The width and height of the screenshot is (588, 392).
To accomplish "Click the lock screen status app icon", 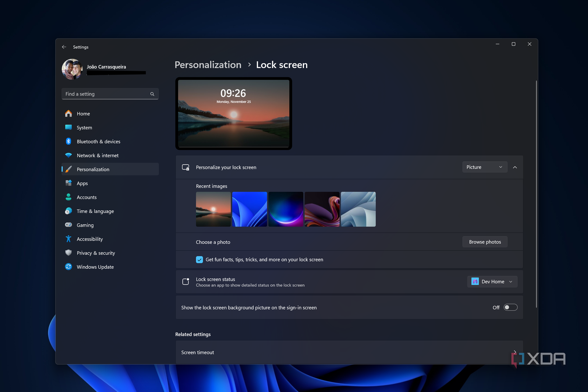I will click(475, 281).
